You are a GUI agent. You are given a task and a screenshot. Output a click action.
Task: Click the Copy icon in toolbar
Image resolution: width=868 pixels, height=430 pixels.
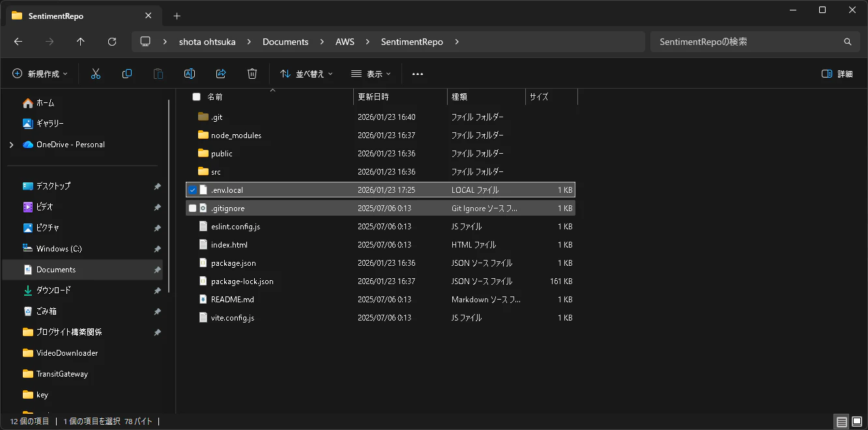click(x=127, y=74)
